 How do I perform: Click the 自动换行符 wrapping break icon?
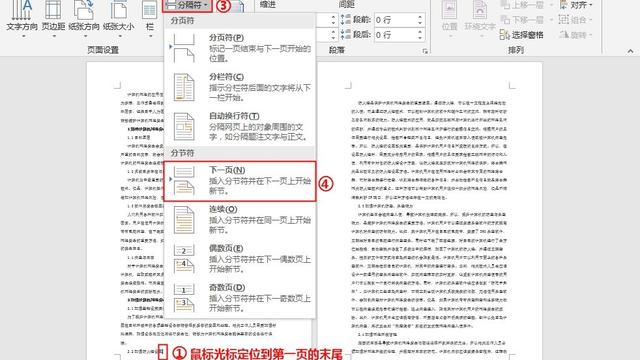(184, 126)
